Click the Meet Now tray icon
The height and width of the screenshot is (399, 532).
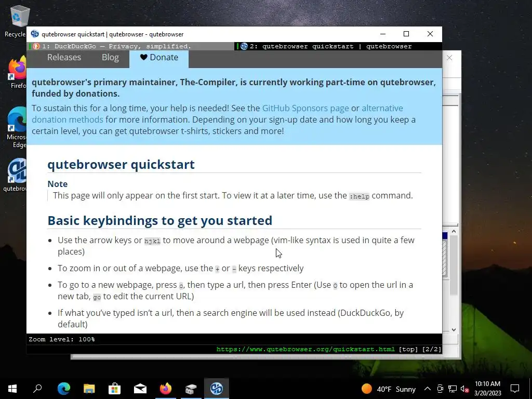click(440, 389)
